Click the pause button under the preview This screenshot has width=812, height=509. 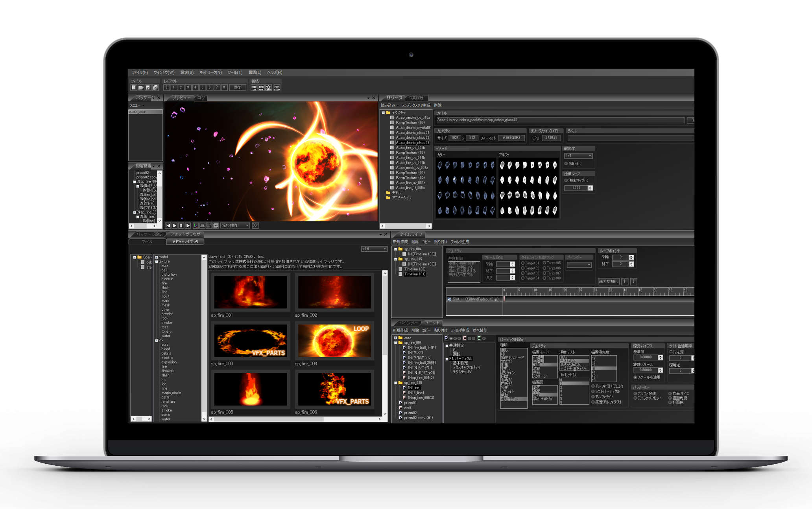181,225
